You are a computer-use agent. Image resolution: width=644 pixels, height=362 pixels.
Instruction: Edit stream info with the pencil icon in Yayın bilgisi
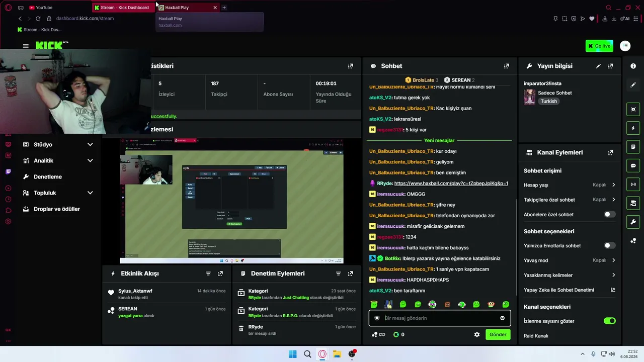point(598,66)
